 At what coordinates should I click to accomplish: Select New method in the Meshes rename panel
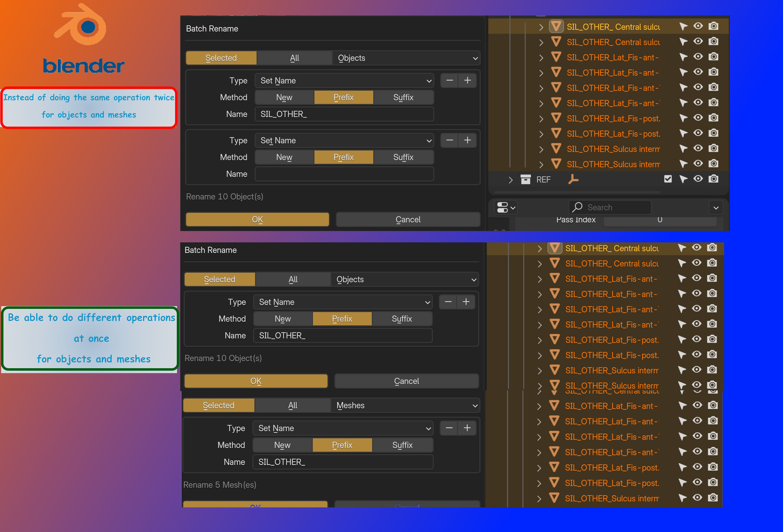282,445
